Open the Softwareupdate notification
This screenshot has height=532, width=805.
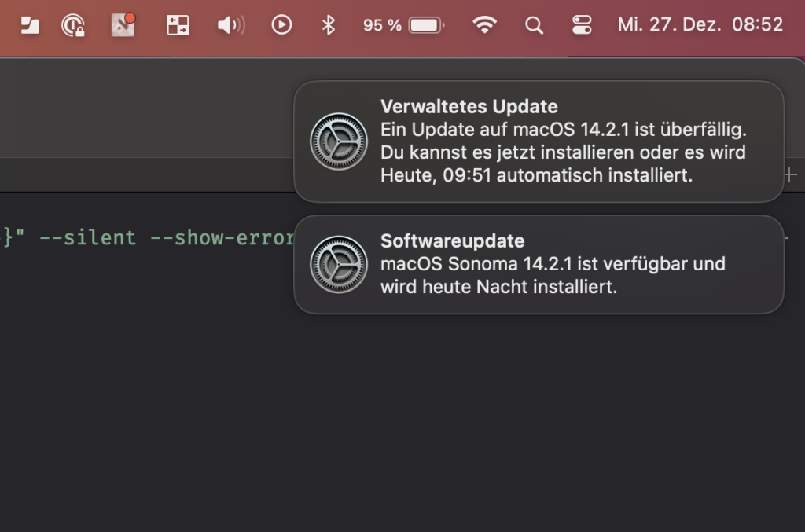click(539, 264)
